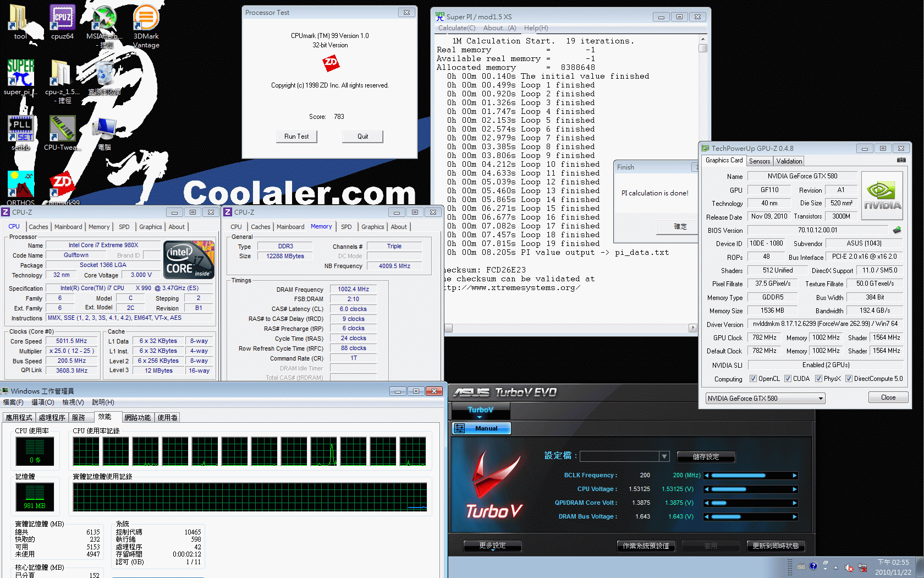Open the Help(H) menu in Super PI
Image resolution: width=924 pixels, height=578 pixels.
click(536, 28)
